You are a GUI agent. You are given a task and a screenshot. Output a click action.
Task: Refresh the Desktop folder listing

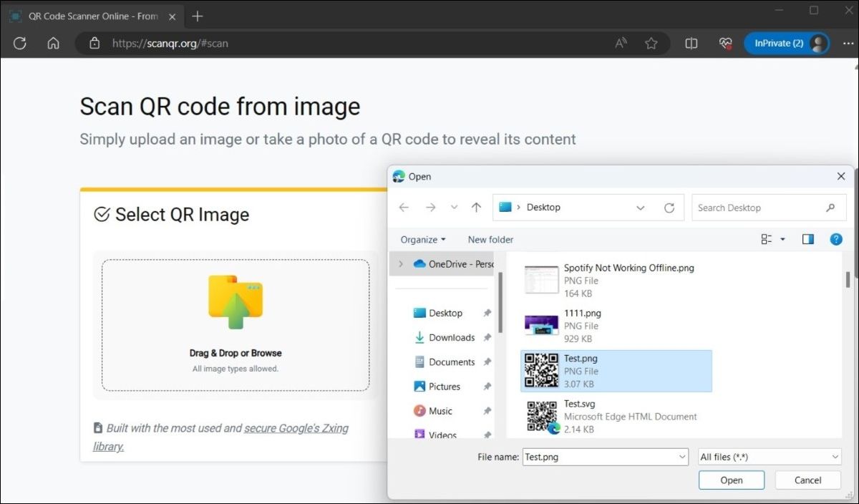click(669, 208)
